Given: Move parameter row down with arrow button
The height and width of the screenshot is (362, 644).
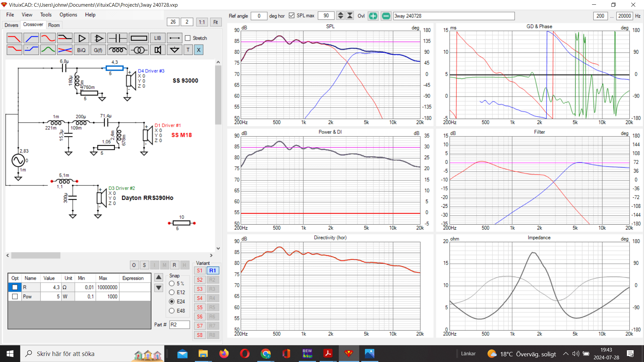Looking at the screenshot, I should pyautogui.click(x=159, y=288).
